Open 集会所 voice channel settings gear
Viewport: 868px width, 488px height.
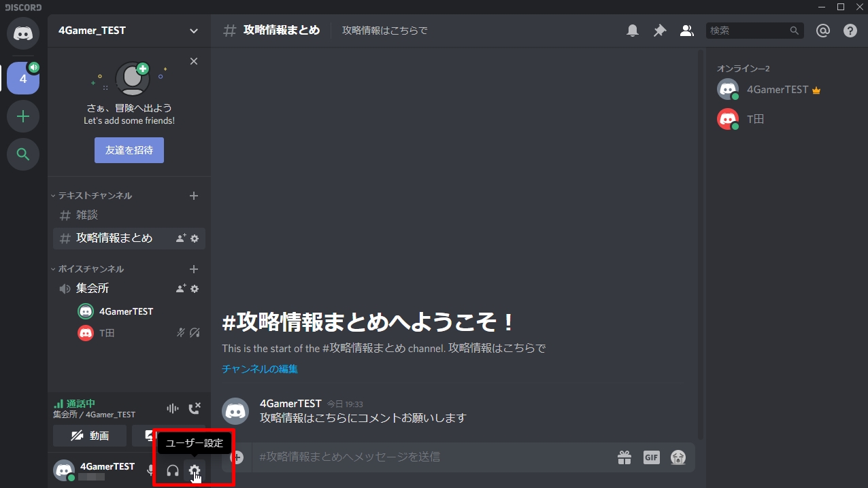coord(195,289)
